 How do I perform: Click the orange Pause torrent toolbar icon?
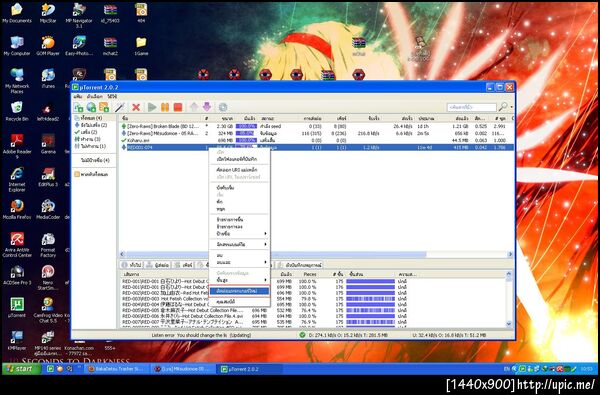tap(165, 107)
